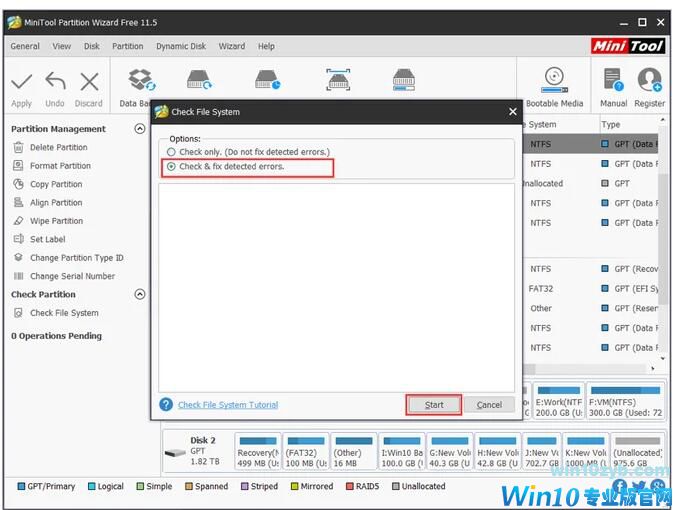
Task: Select the Unallocated 975.6 GB block
Action: tap(638, 452)
